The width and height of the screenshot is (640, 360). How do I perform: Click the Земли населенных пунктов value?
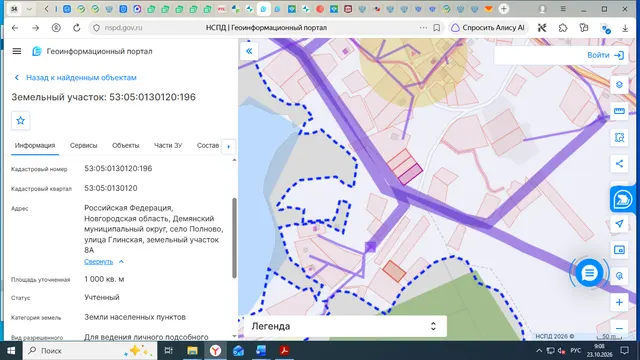coord(135,317)
